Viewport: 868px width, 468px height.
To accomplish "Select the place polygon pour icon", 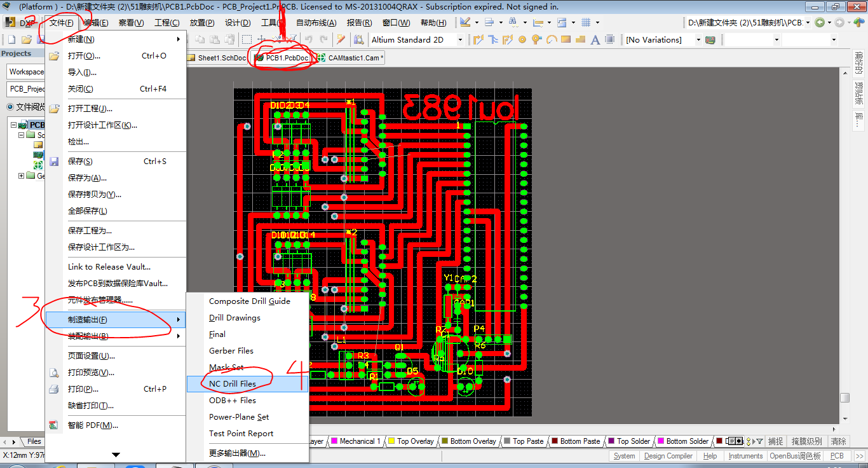I will pos(580,39).
